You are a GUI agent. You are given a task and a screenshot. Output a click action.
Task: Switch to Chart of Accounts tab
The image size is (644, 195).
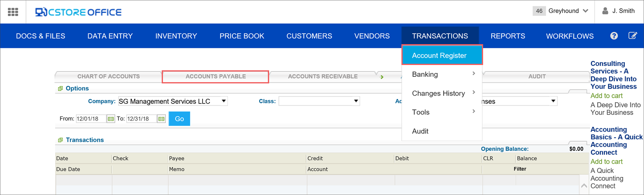[108, 76]
